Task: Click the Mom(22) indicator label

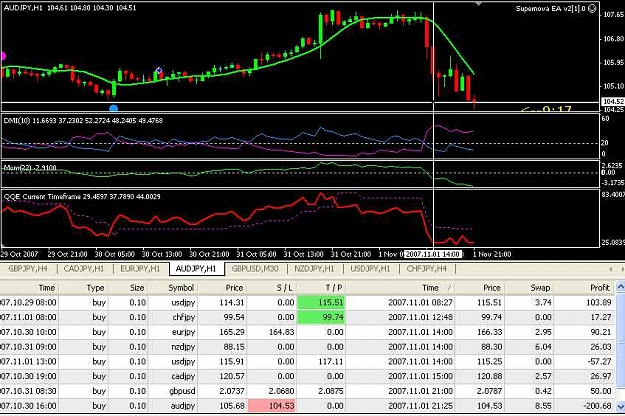Action: point(17,168)
